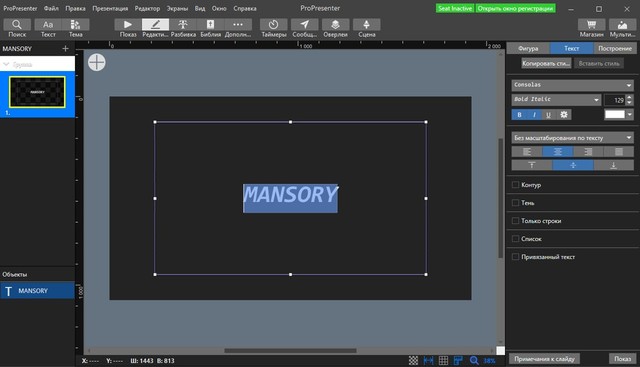Click Открыть окно регистрации button
The image size is (640, 367).
tap(515, 8)
